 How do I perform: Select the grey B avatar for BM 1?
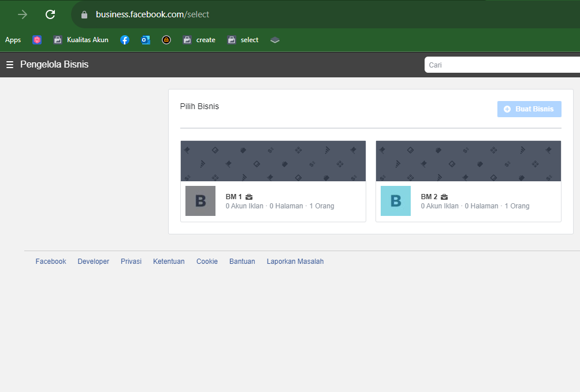coord(200,201)
